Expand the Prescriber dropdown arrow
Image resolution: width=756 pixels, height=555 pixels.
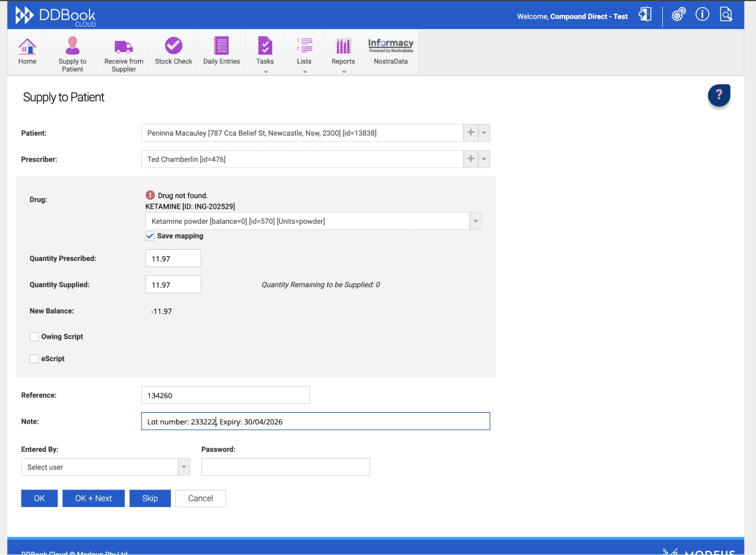(x=484, y=159)
